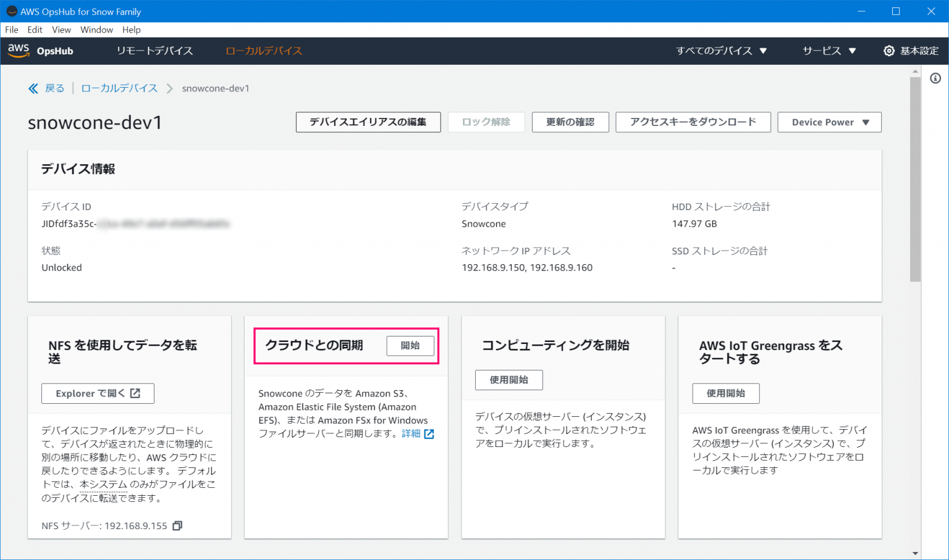Click the external link icon next to 詳細

coord(431,433)
